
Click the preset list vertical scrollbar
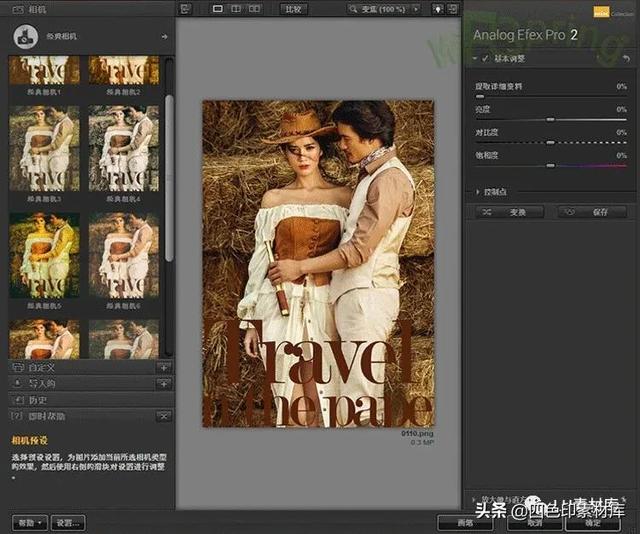coord(169,178)
